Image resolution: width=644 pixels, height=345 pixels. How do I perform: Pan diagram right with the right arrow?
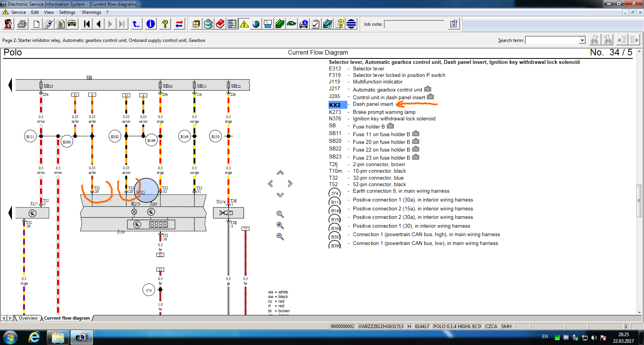[290, 183]
